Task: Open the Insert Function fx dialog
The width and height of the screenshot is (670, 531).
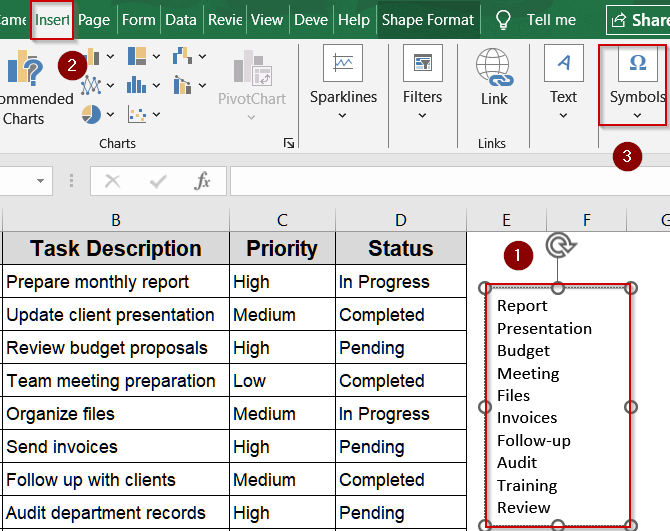Action: pyautogui.click(x=202, y=181)
